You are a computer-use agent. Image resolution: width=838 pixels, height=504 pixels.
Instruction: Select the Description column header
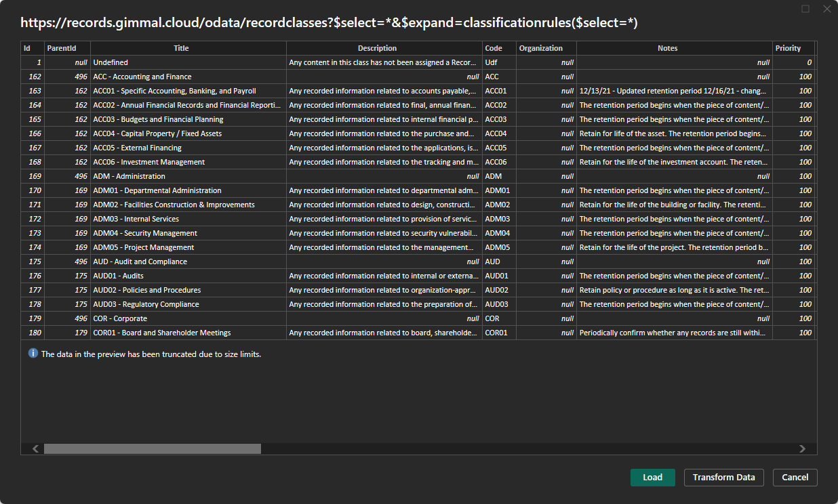[x=377, y=48]
